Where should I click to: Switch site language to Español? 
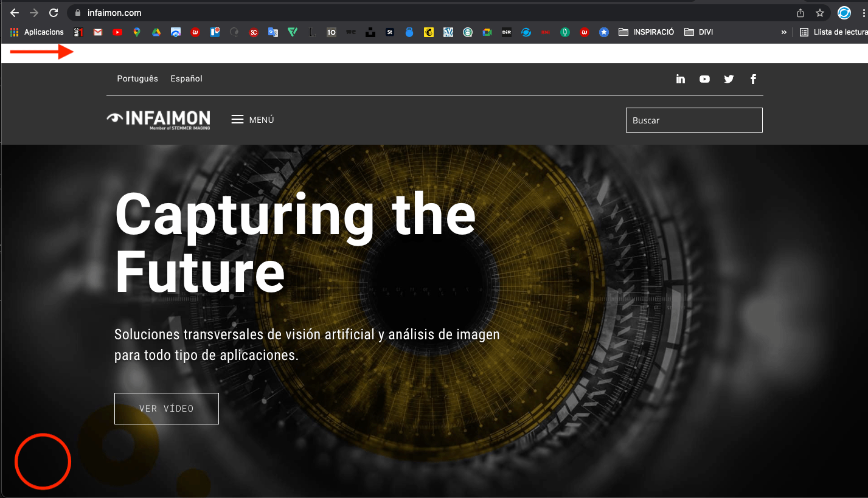(186, 78)
